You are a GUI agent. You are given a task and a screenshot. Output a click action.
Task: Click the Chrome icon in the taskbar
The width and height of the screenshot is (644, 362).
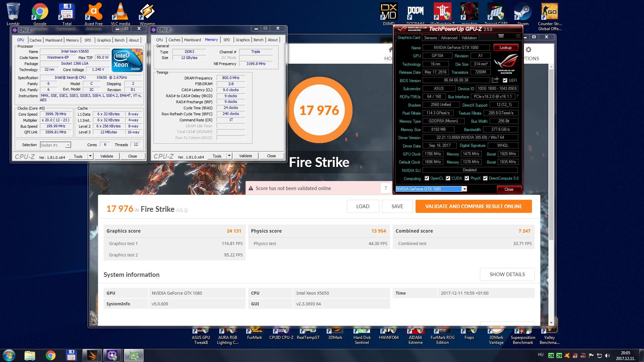[x=51, y=355]
